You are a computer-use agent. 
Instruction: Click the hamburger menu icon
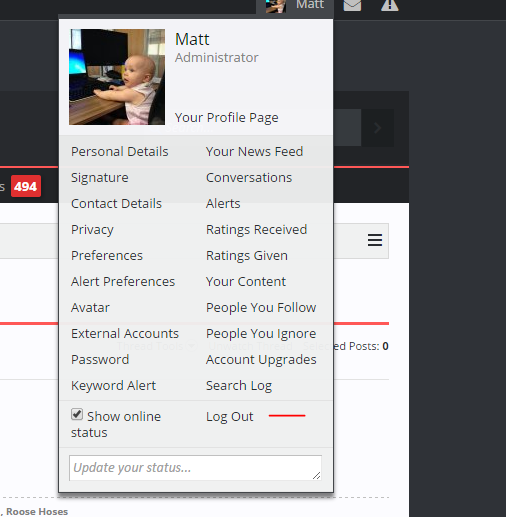point(375,240)
